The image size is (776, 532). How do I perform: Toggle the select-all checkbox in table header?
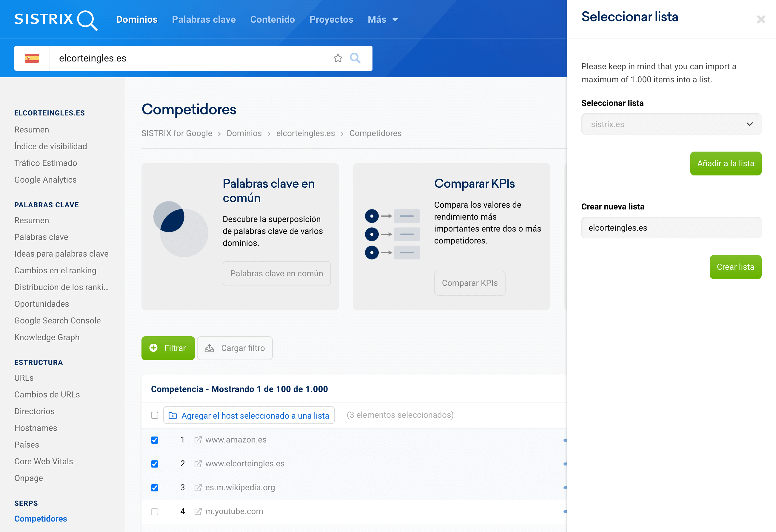pyautogui.click(x=154, y=415)
